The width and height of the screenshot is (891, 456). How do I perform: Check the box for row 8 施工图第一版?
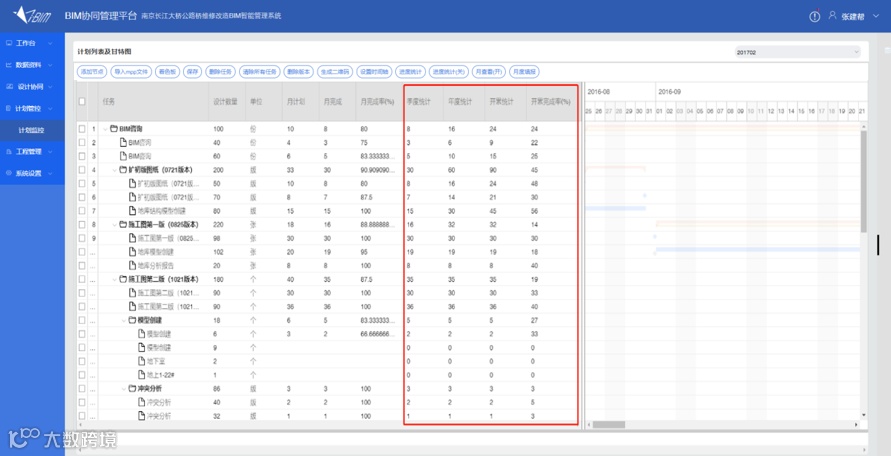tap(82, 225)
